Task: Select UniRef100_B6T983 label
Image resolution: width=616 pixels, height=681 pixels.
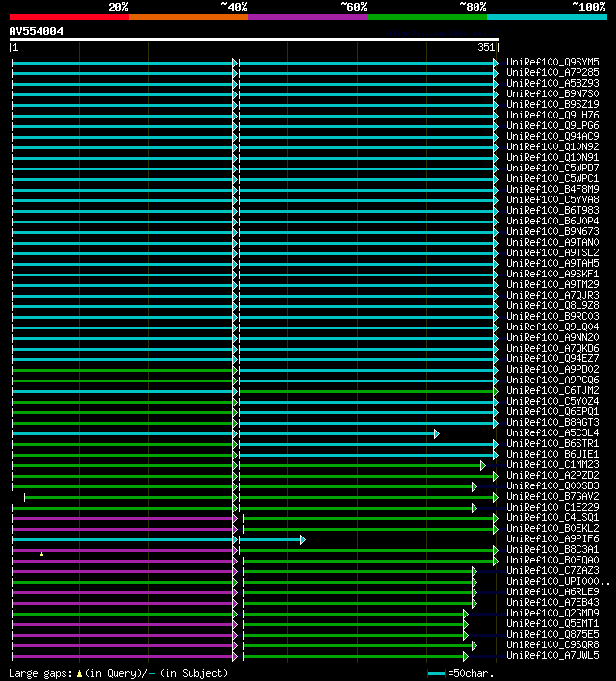Action: (552, 210)
